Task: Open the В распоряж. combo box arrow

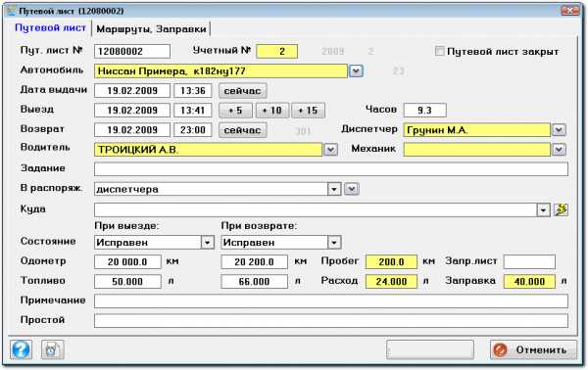Action: [x=334, y=189]
